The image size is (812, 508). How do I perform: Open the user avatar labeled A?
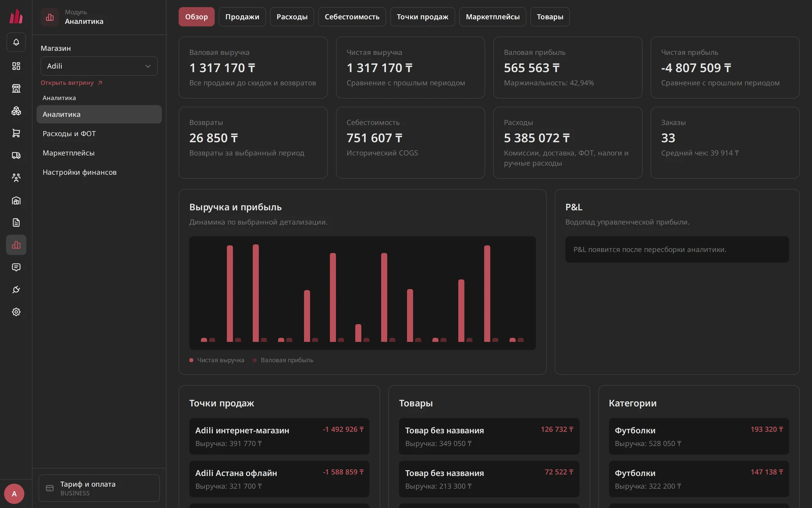click(14, 494)
